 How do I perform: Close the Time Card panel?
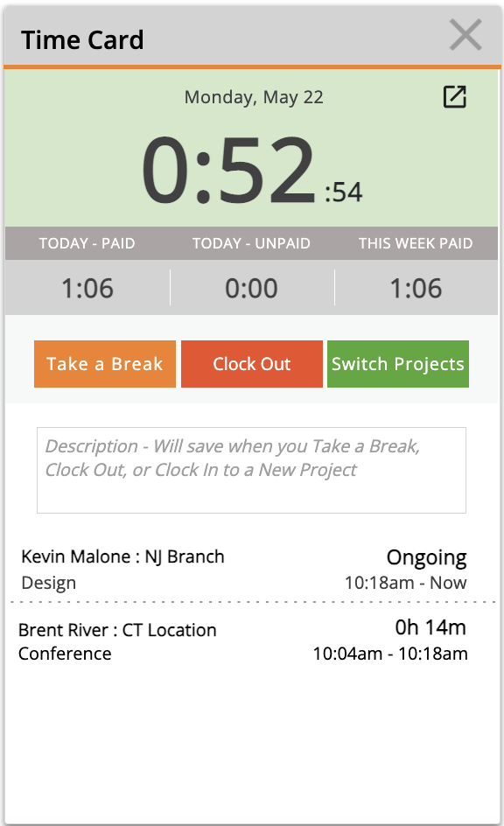tap(465, 35)
